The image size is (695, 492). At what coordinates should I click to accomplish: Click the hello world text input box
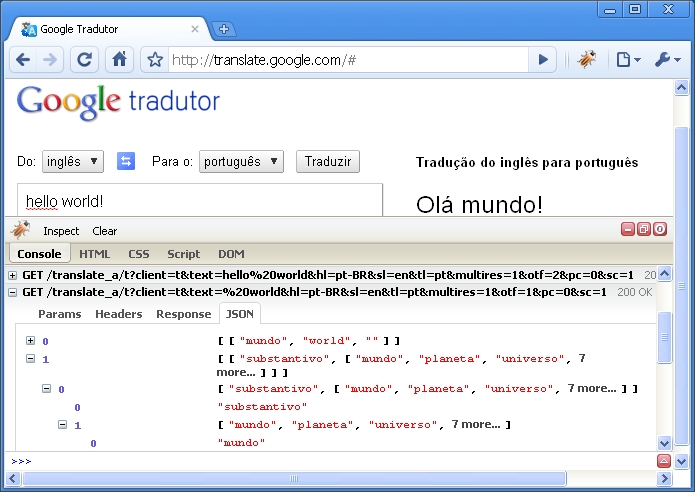coord(200,200)
